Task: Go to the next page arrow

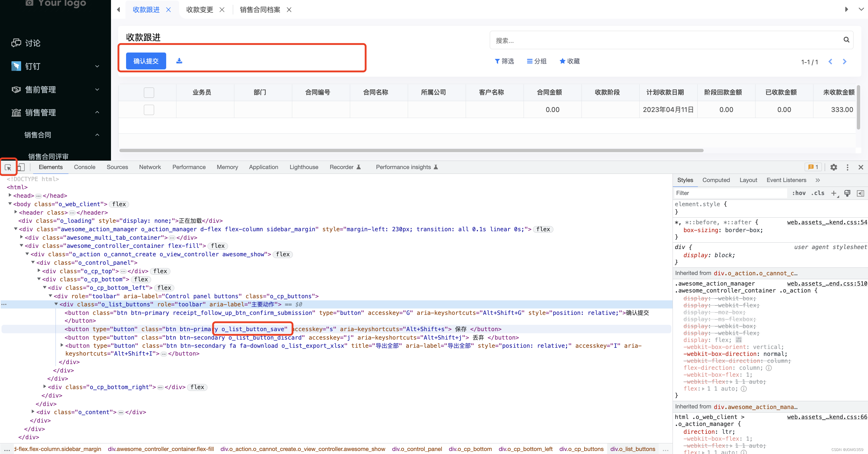Action: [844, 62]
